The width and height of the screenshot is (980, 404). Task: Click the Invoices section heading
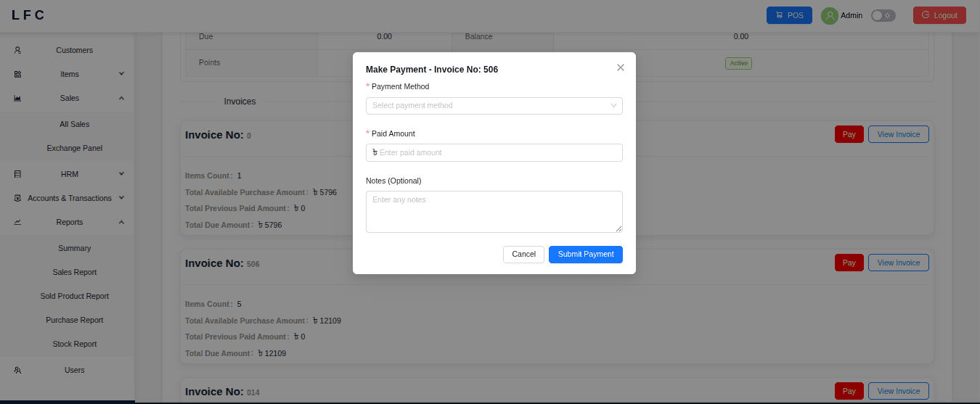[240, 102]
